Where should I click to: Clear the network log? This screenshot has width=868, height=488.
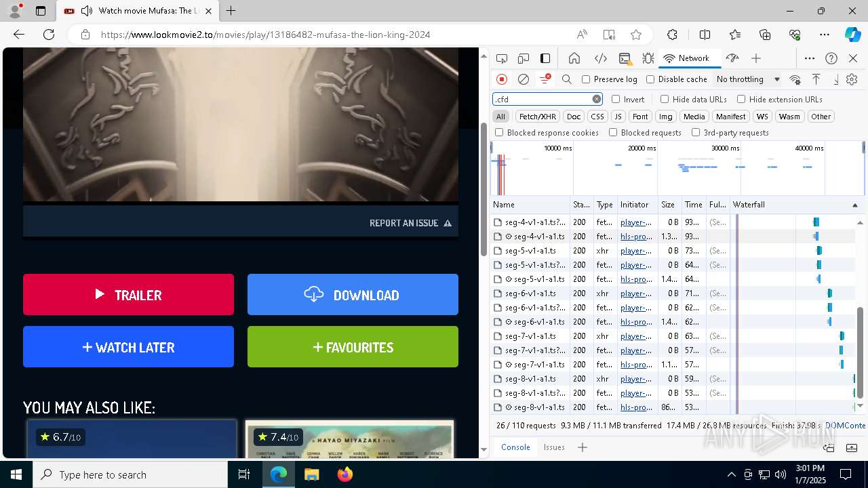coord(524,79)
